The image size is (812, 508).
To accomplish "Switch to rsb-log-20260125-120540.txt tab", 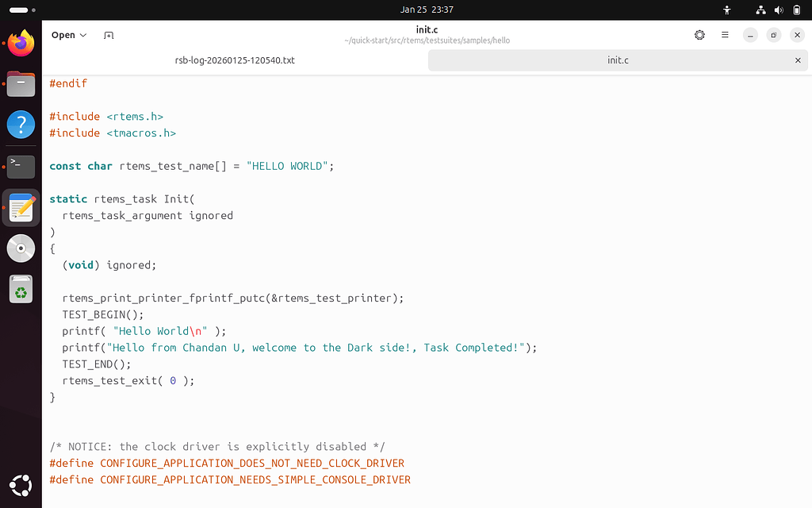I will pos(235,60).
